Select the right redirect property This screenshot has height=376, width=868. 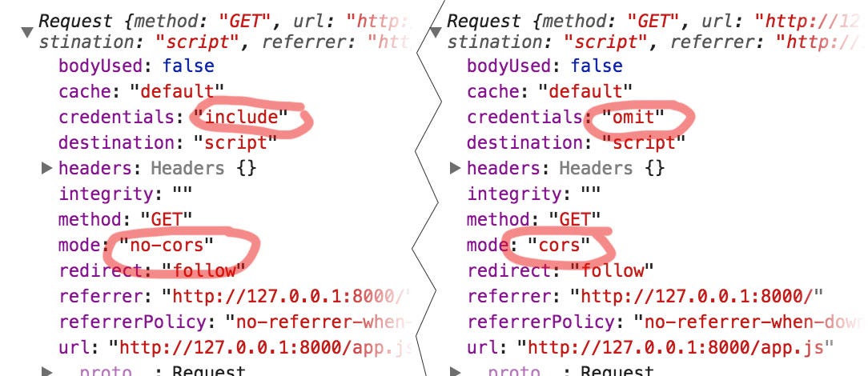[x=509, y=270]
